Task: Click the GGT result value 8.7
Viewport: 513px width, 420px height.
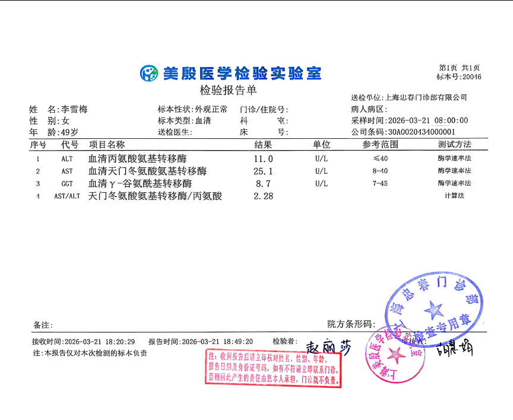Action: 263,184
